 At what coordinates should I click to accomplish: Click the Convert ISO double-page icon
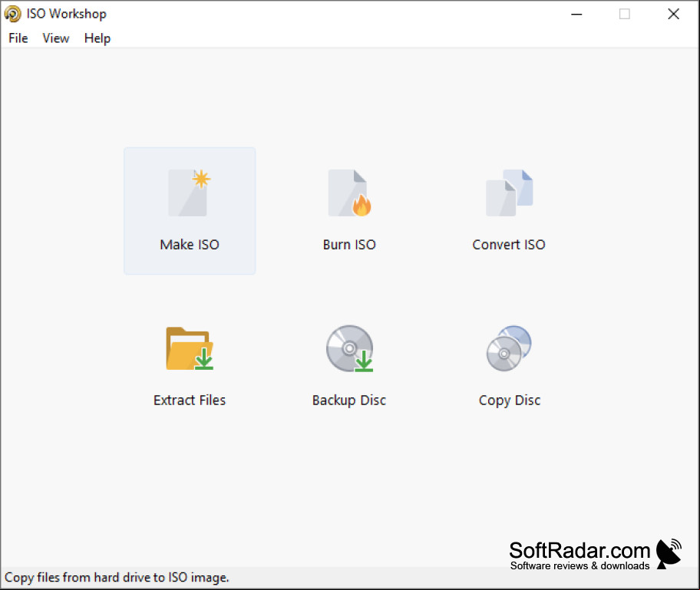click(x=510, y=193)
